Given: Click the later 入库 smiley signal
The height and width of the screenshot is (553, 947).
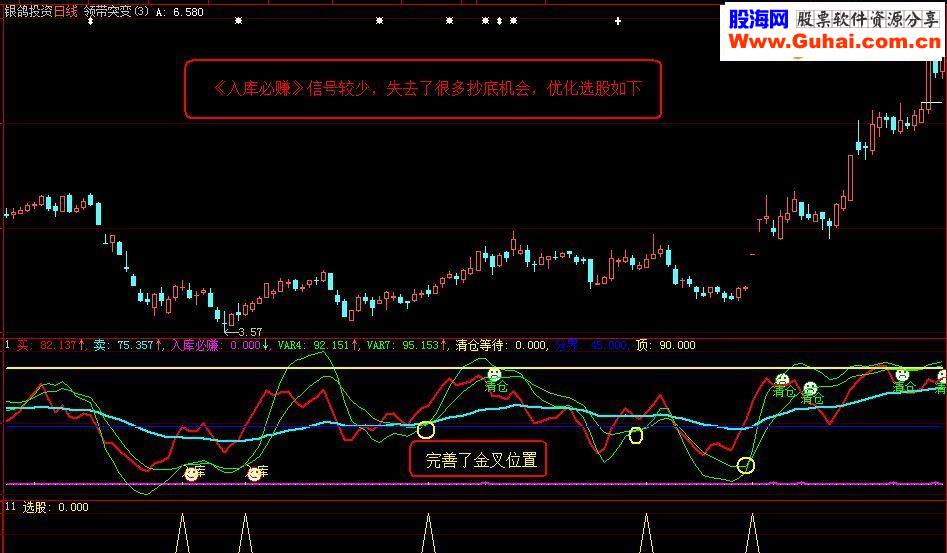Looking at the screenshot, I should (254, 473).
